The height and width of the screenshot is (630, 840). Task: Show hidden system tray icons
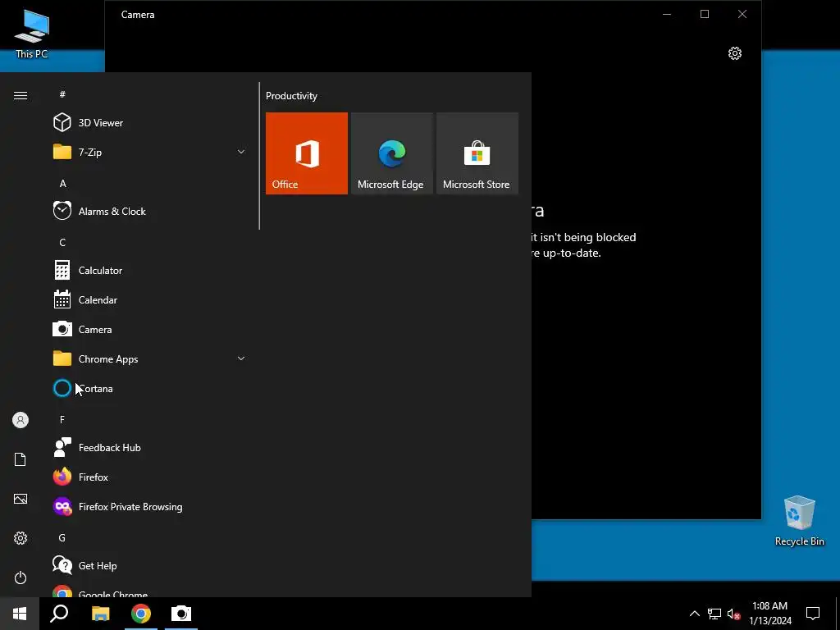694,614
